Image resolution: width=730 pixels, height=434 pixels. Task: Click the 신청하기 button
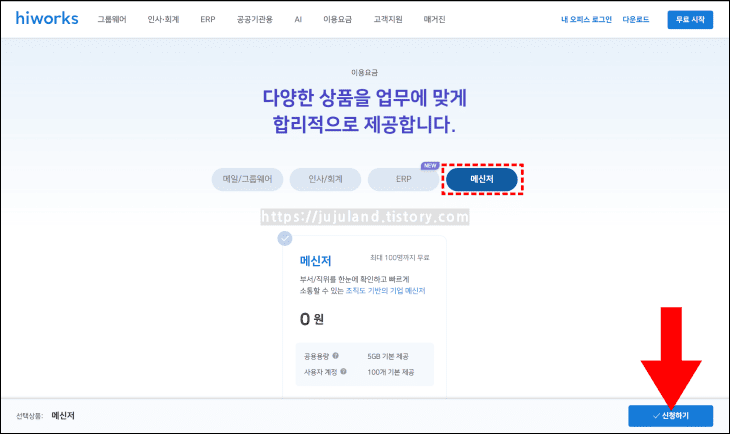pos(670,415)
